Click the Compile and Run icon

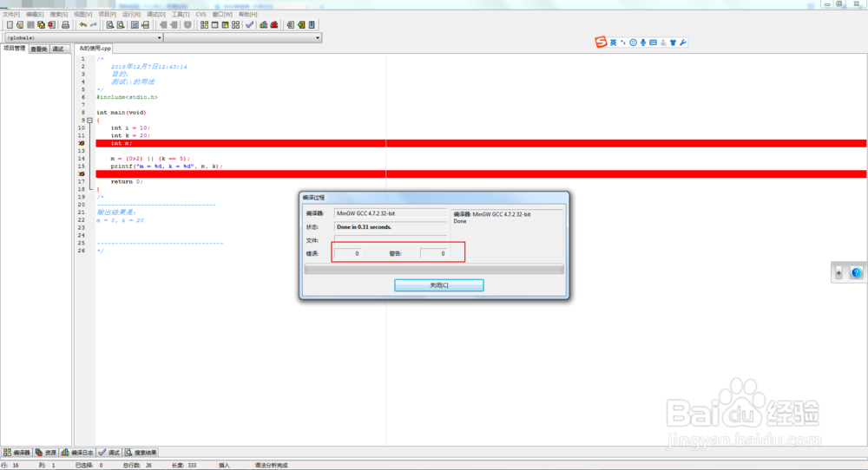click(226, 25)
